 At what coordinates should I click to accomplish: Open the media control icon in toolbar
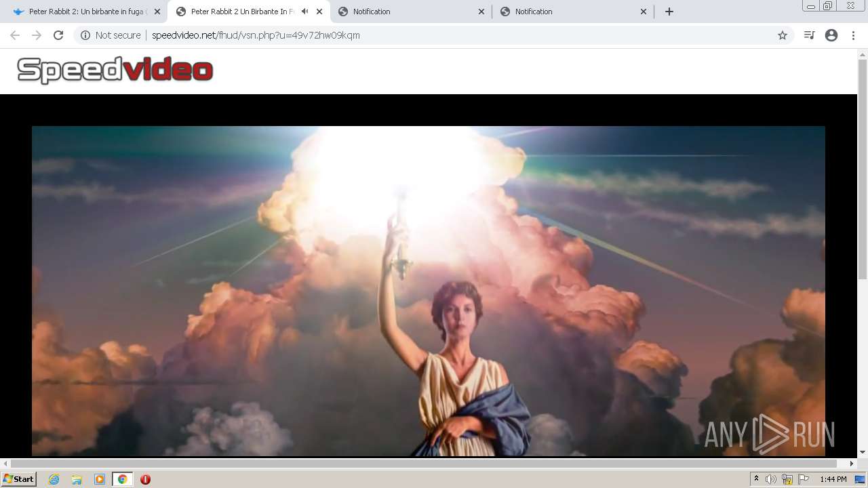click(x=809, y=35)
